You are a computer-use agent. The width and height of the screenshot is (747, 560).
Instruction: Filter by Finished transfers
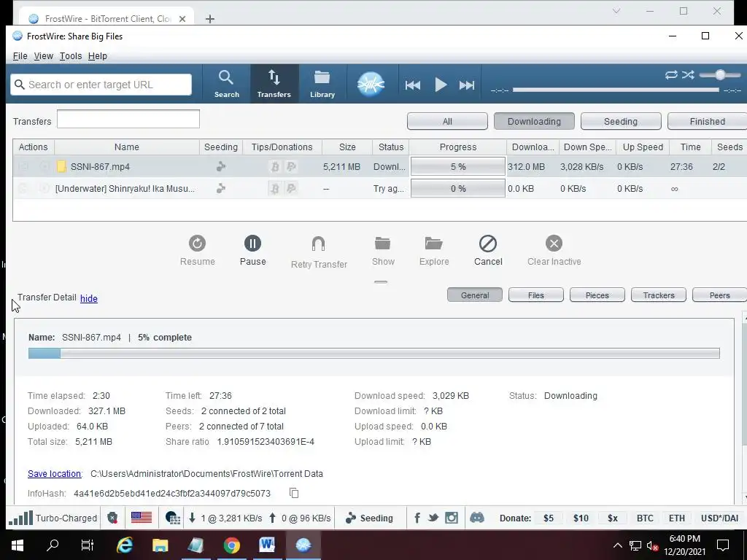tap(707, 122)
